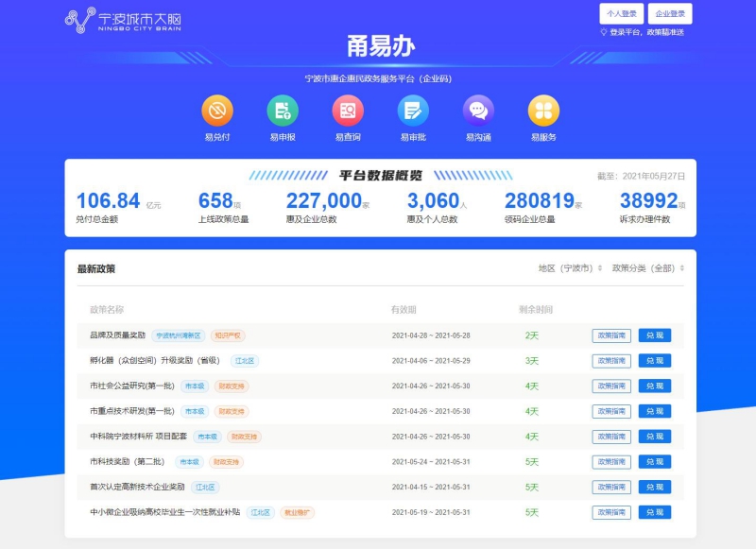Open the 易服务 service icon
The image size is (756, 549).
(543, 111)
